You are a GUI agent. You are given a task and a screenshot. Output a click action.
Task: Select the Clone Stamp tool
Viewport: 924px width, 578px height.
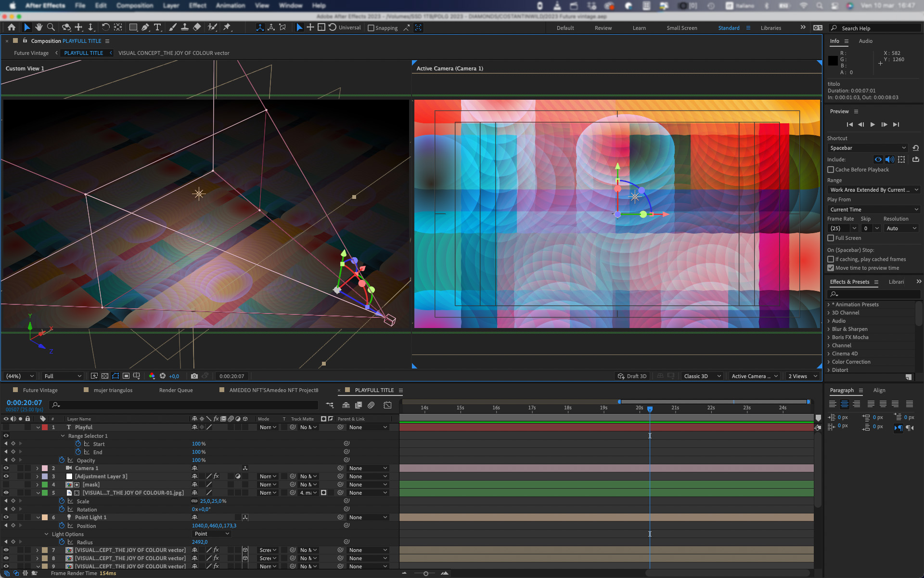click(x=185, y=27)
